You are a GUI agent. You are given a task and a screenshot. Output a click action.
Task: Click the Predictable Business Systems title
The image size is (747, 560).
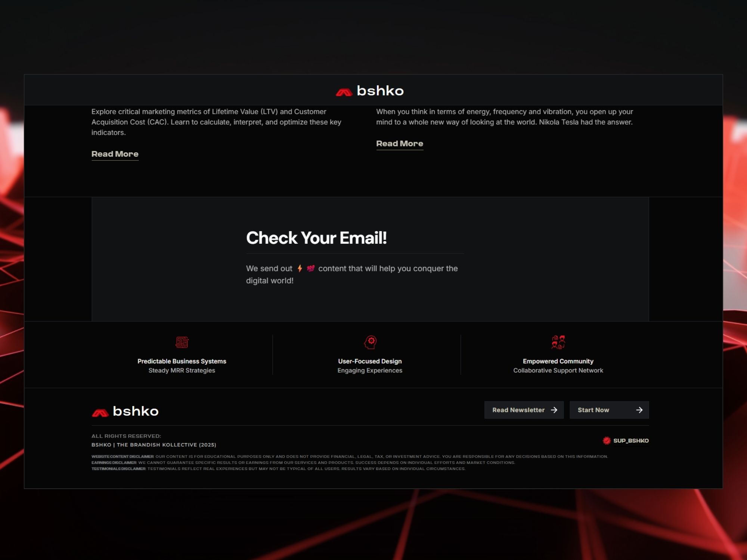pos(182,361)
